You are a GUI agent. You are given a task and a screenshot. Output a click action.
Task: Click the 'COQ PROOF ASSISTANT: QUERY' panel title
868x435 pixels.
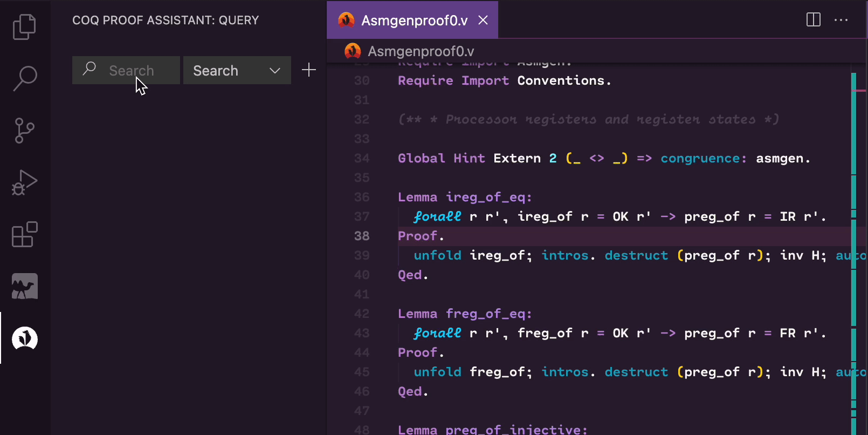coord(166,21)
